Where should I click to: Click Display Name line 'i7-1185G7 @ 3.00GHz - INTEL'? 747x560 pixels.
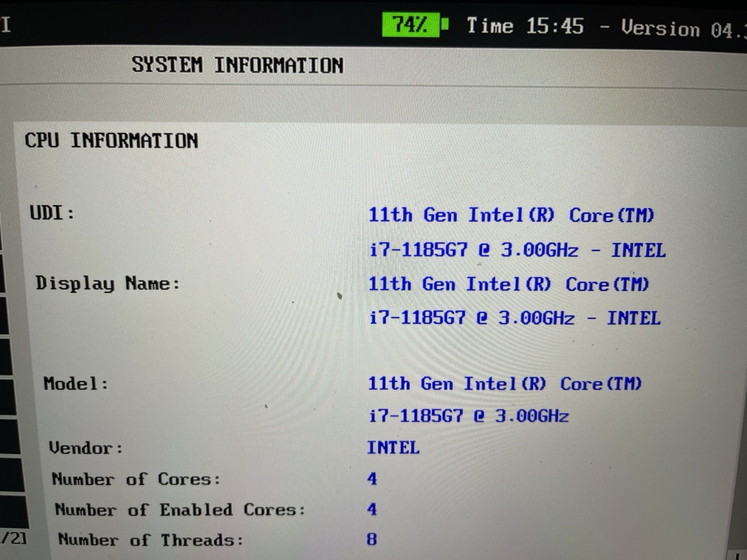coord(514,318)
